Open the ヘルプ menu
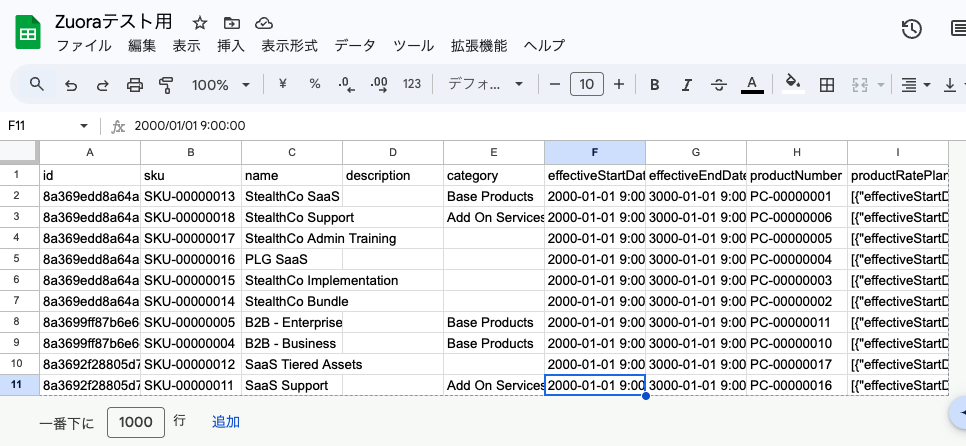This screenshot has height=446, width=966. [544, 46]
